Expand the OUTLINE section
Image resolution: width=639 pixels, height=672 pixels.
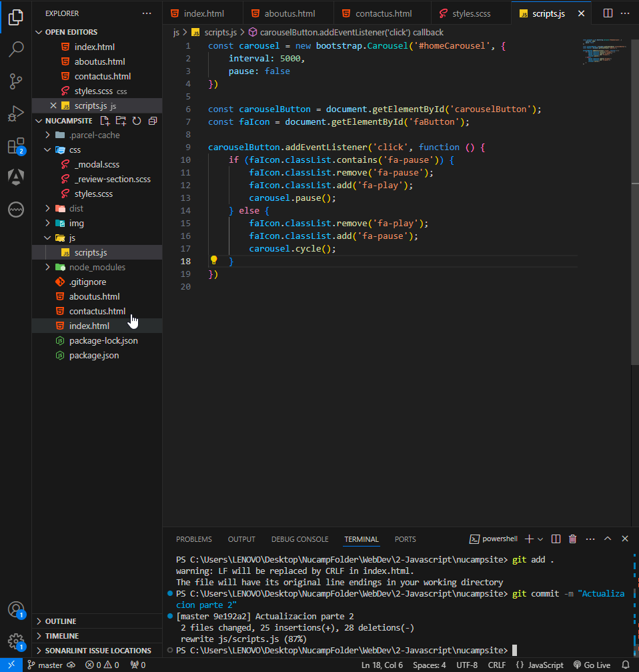coord(39,621)
